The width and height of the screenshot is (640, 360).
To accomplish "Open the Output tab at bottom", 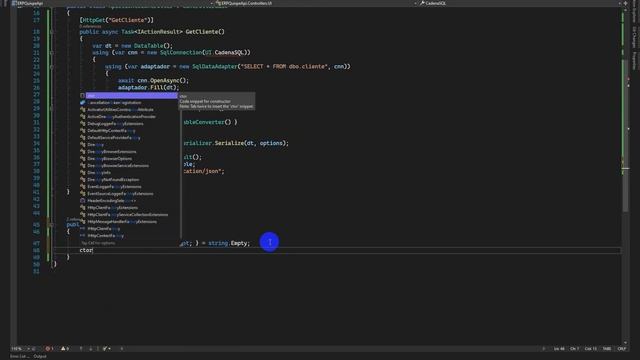I will (x=40, y=356).
